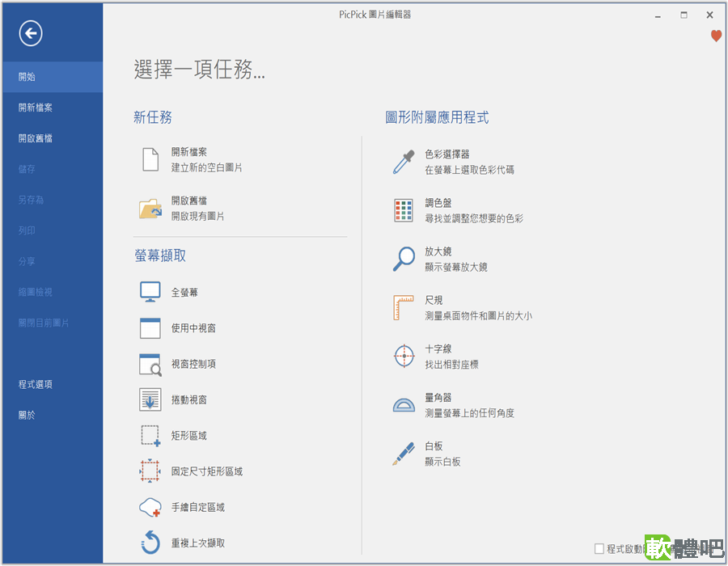
Task: Click the 在螢幕上選取色彩代碼 description
Action: (470, 170)
